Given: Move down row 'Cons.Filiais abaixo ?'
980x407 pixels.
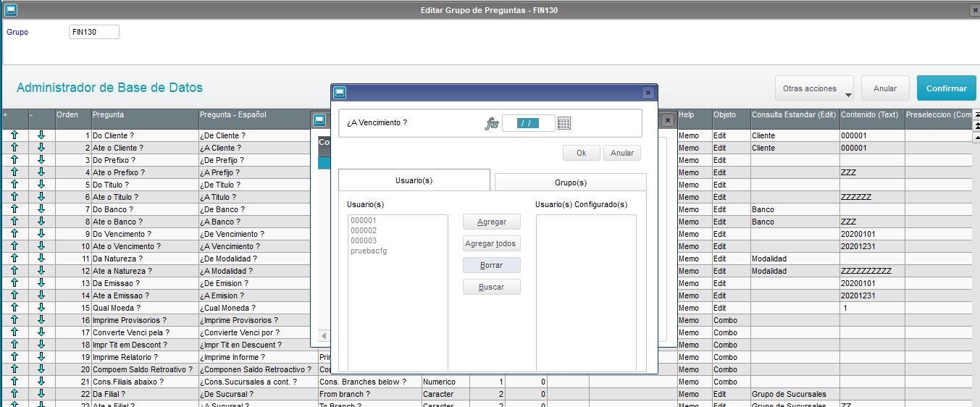Looking at the screenshot, I should (41, 382).
